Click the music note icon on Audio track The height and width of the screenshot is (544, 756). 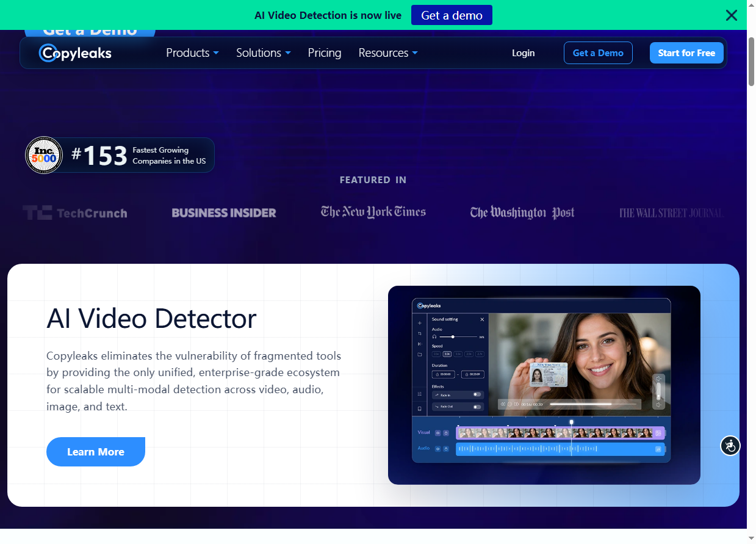(658, 449)
